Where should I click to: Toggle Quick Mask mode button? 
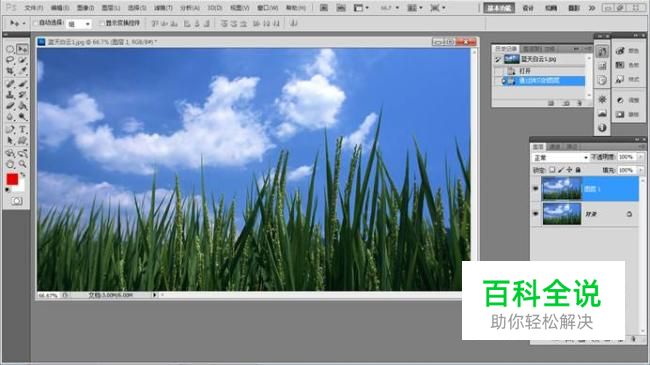(x=16, y=201)
